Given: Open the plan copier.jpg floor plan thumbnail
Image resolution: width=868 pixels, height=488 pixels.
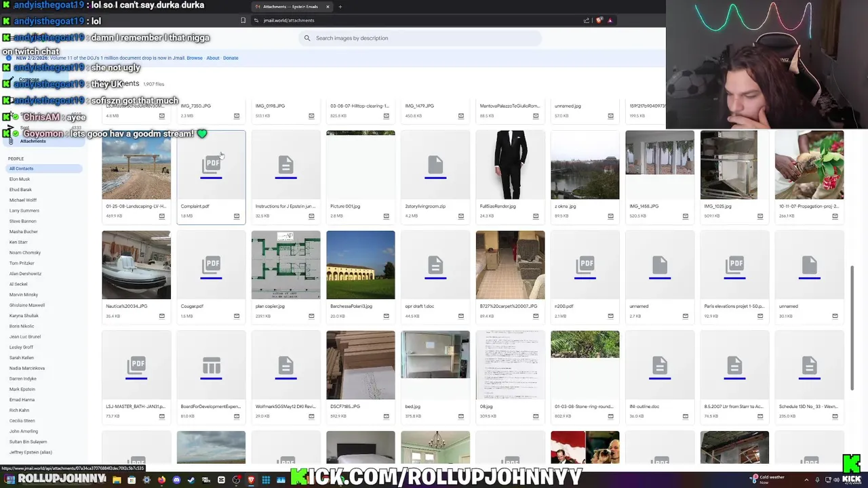Looking at the screenshot, I should coord(286,265).
